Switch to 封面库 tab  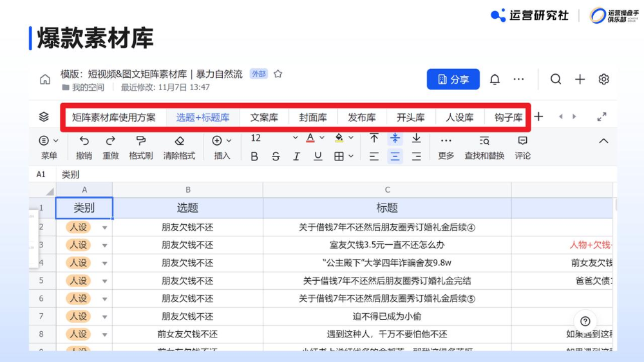tap(313, 117)
